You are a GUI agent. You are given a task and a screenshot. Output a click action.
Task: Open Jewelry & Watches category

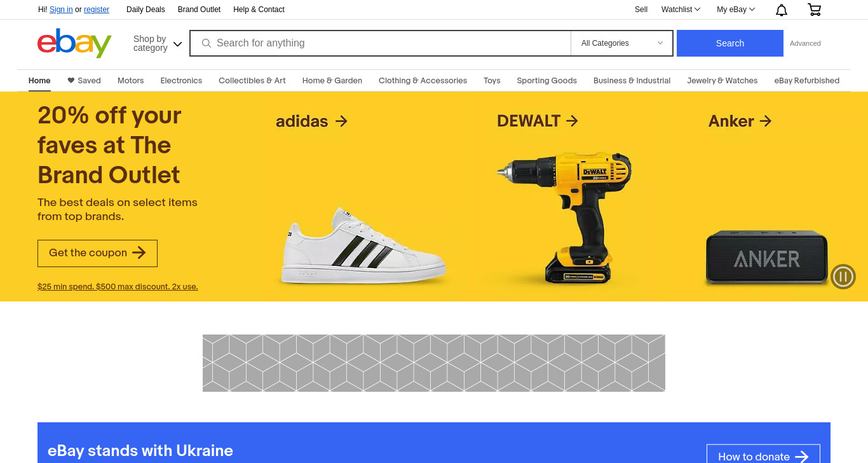pyautogui.click(x=722, y=81)
